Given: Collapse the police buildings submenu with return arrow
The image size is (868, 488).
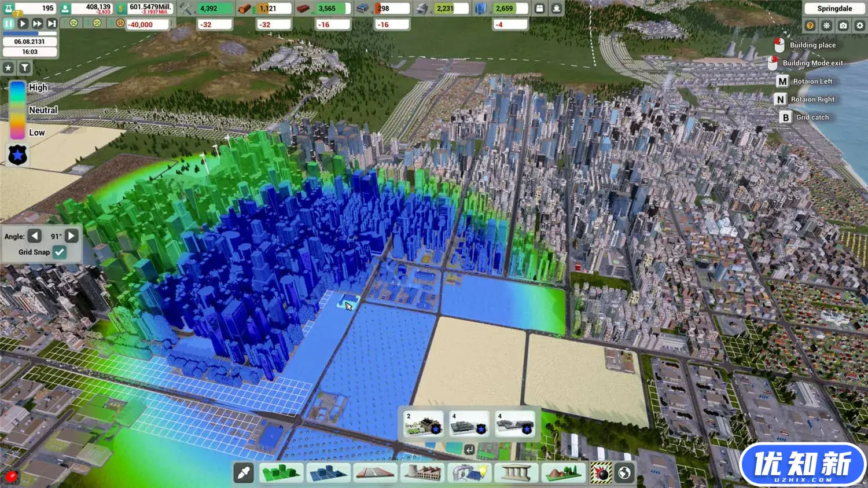Looking at the screenshot, I should tap(469, 449).
